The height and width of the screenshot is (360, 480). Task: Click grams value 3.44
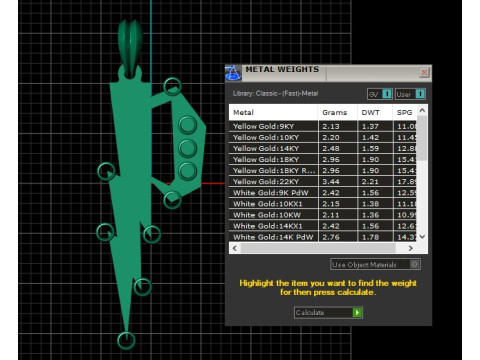(x=331, y=182)
